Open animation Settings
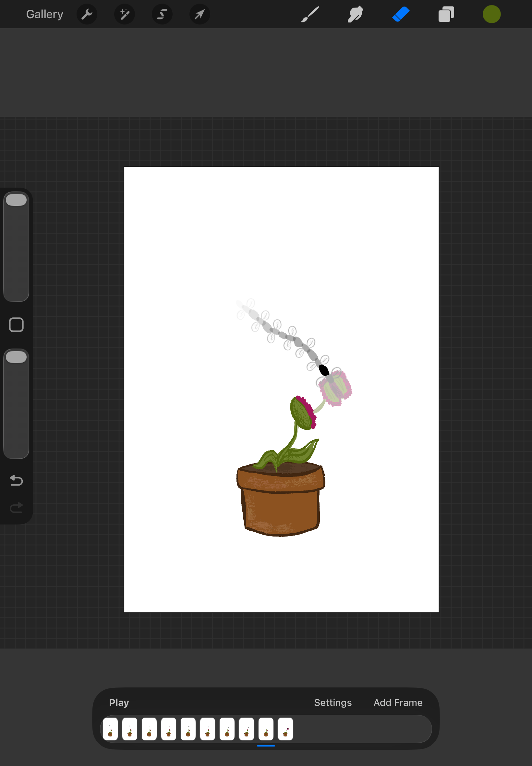 click(333, 702)
